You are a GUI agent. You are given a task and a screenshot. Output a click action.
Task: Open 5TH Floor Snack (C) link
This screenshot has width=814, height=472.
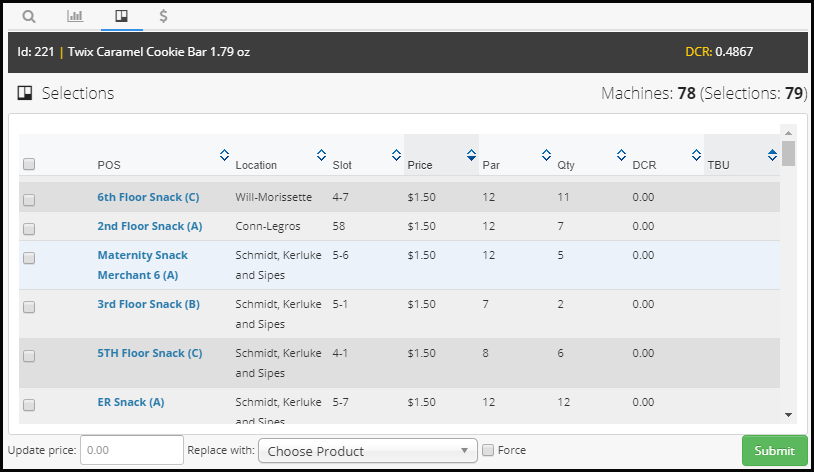tap(150, 353)
